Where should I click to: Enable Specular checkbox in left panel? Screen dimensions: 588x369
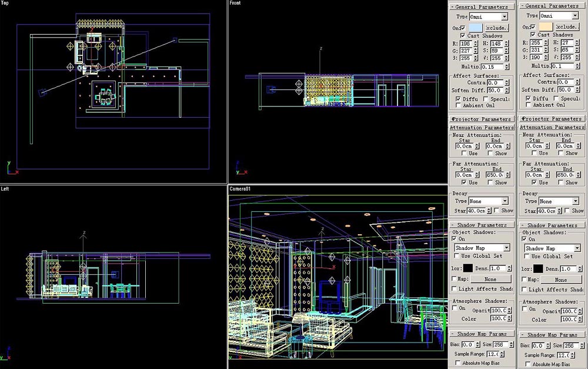click(x=486, y=99)
